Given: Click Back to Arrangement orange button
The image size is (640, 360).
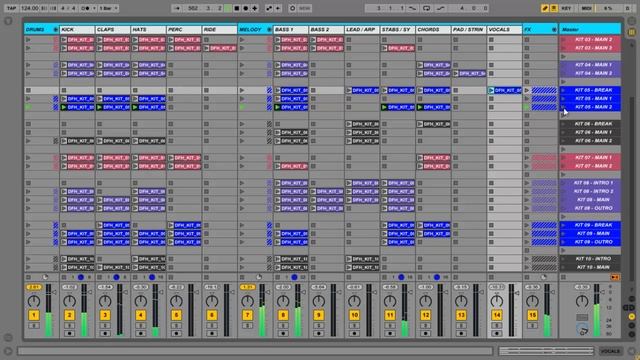Looking at the screenshot, I should click(615, 277).
